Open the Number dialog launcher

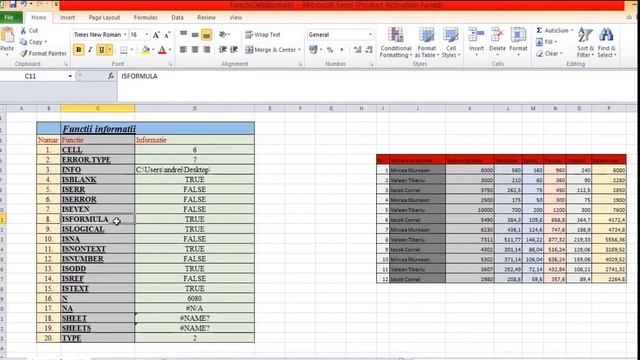click(371, 64)
